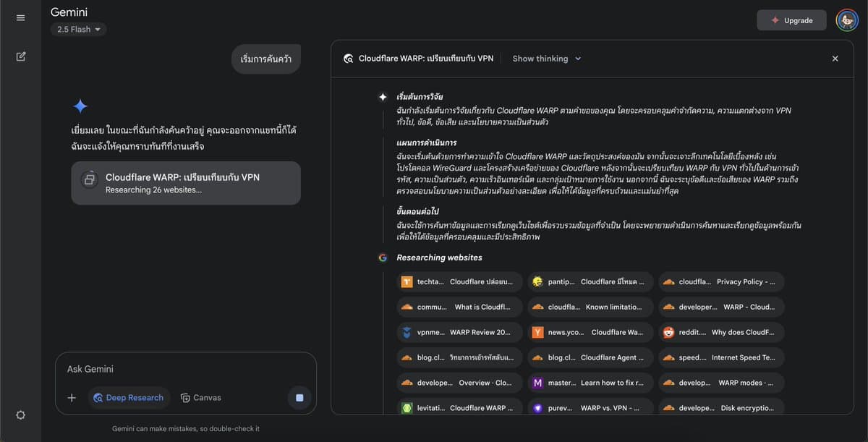The image size is (868, 442).
Task: Click the purevpn purple shield icon
Action: [x=537, y=408]
